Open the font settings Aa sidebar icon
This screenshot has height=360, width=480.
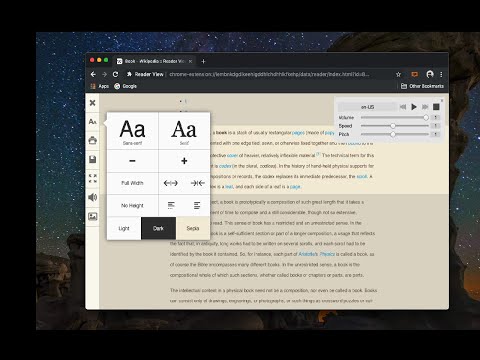point(93,122)
